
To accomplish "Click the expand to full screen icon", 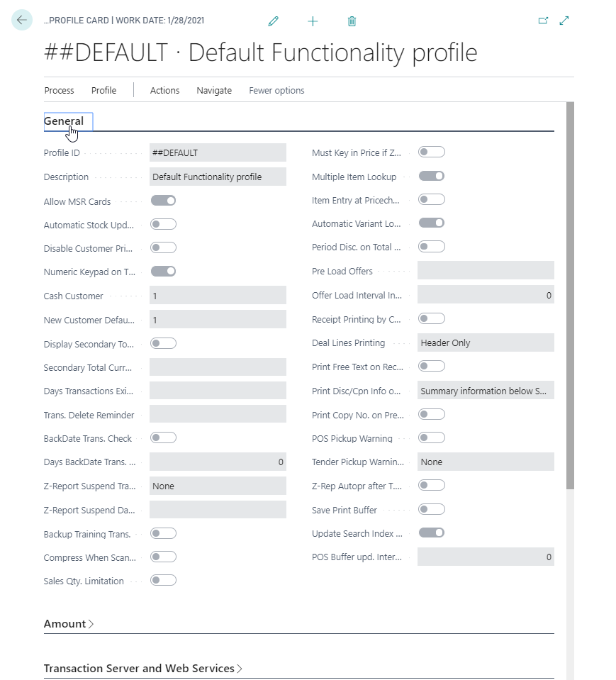I will pos(564,21).
